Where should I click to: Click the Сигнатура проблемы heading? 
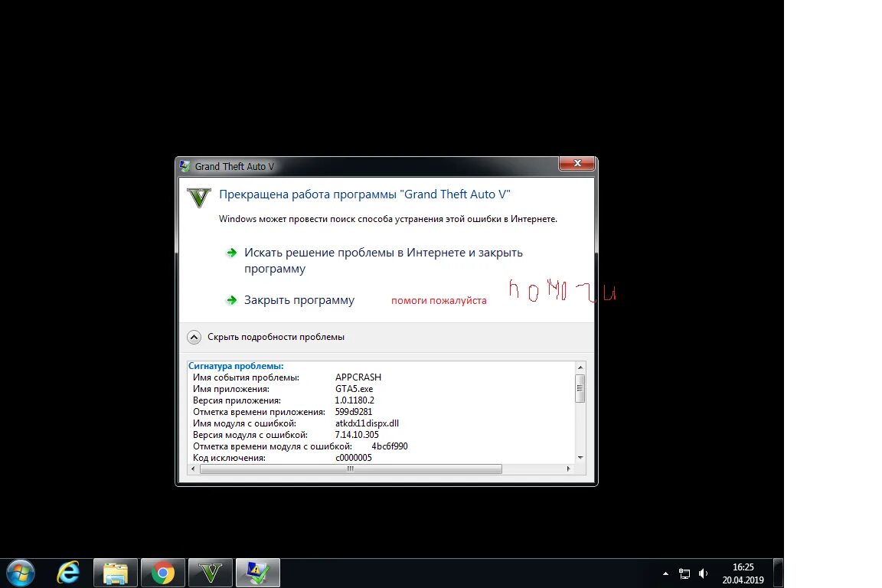pyautogui.click(x=236, y=366)
